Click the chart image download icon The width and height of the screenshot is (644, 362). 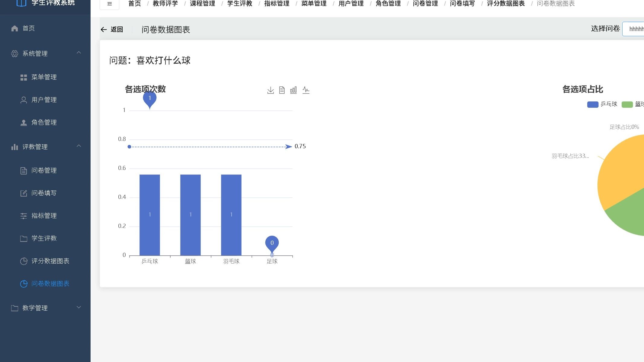[x=270, y=90]
